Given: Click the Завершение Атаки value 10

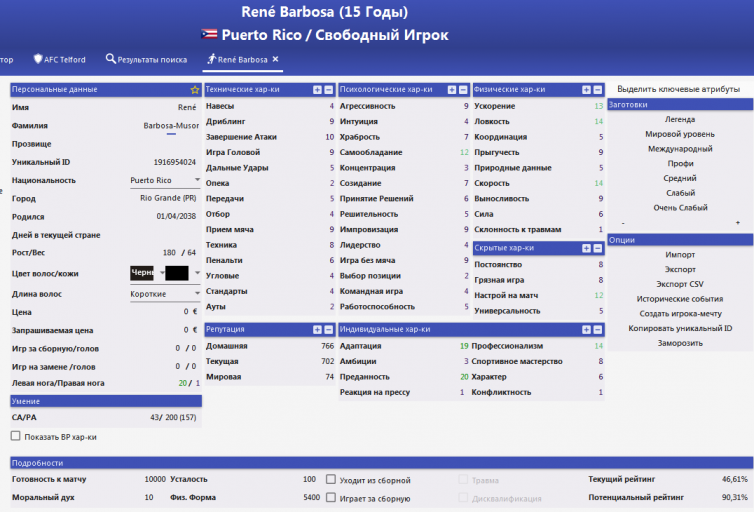Looking at the screenshot, I should [x=329, y=137].
